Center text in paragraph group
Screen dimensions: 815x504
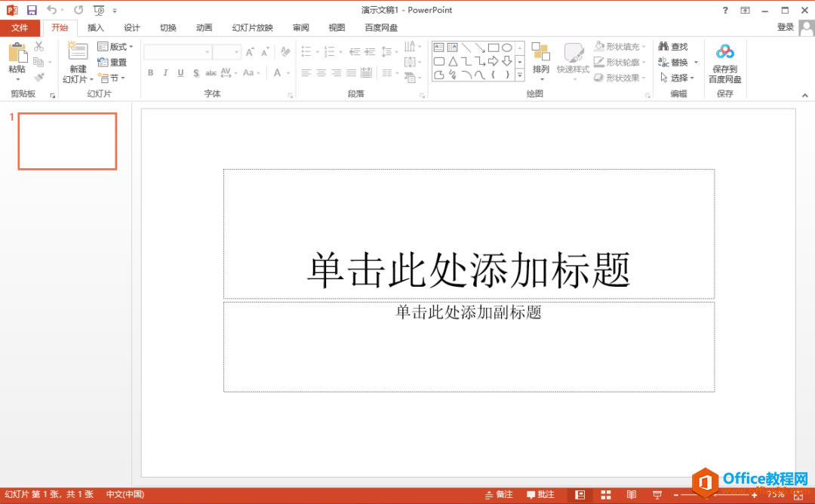[321, 72]
